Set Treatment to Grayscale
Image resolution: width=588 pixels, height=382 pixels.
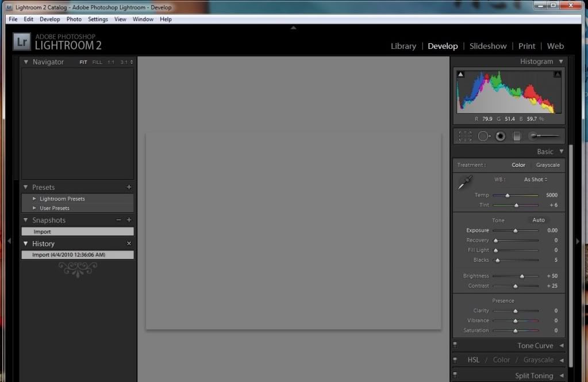[x=548, y=165]
